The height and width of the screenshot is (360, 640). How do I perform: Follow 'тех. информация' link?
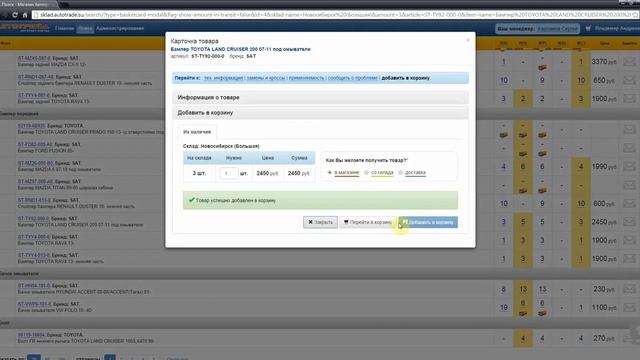(x=223, y=78)
